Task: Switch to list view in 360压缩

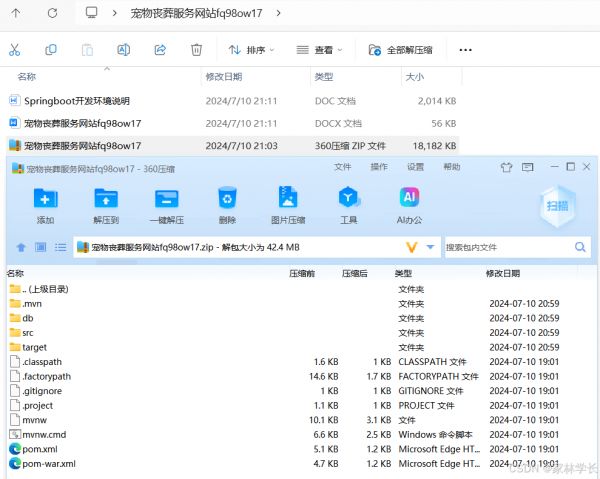Action: point(60,247)
